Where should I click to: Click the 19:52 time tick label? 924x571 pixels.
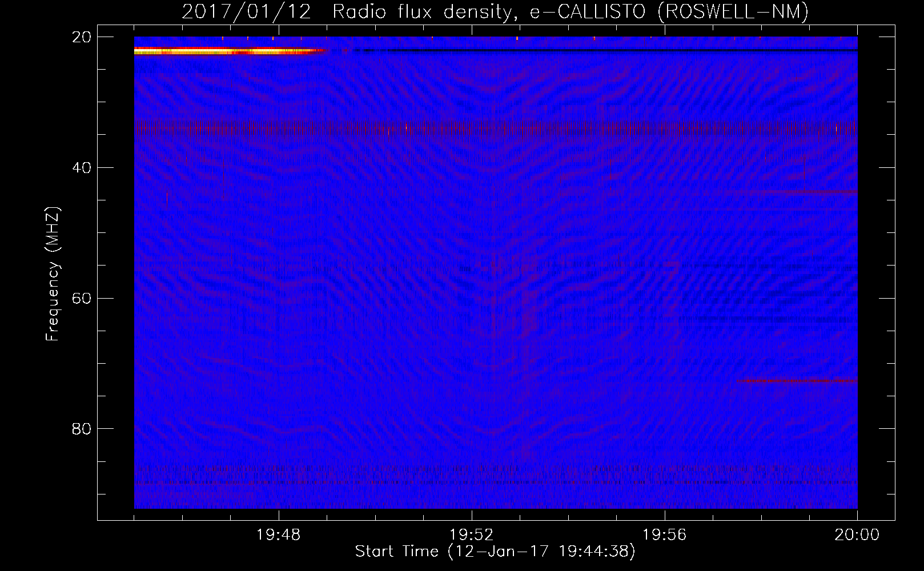coord(472,535)
